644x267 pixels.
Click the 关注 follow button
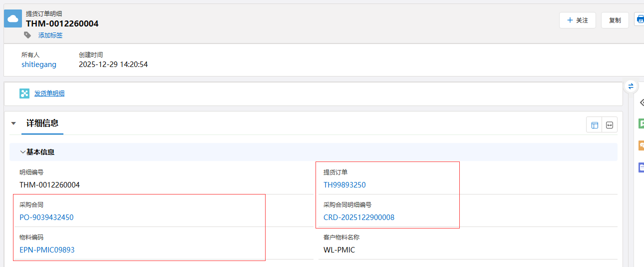pos(577,20)
